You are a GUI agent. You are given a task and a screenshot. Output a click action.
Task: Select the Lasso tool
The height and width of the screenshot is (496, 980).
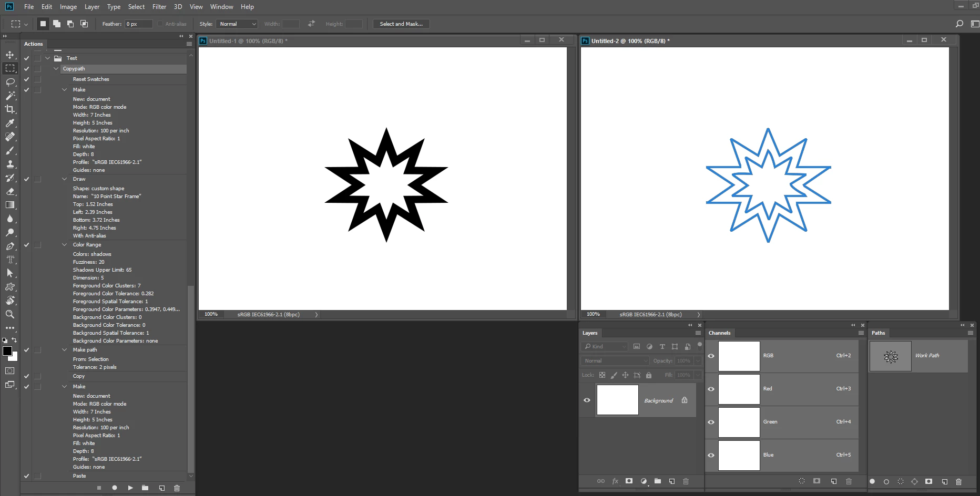pos(10,82)
